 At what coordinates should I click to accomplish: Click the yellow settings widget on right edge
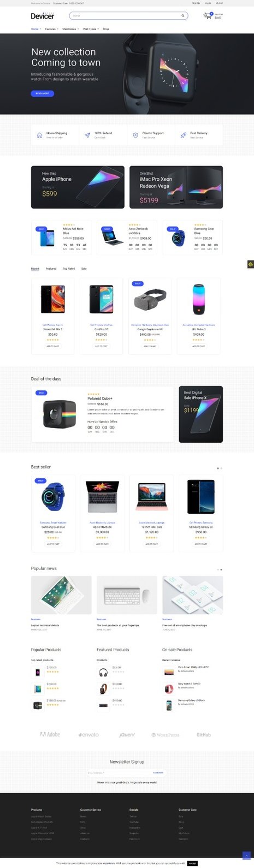pyautogui.click(x=251, y=264)
